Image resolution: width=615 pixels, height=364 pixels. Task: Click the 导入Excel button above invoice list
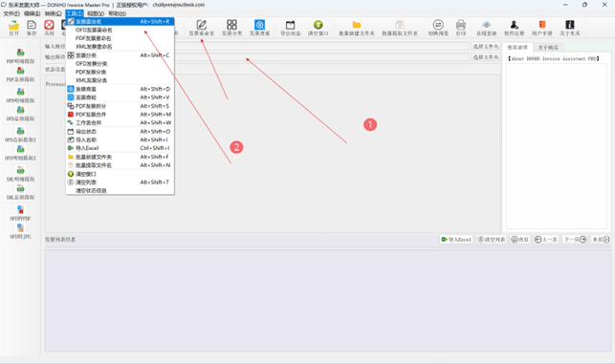coord(456,240)
